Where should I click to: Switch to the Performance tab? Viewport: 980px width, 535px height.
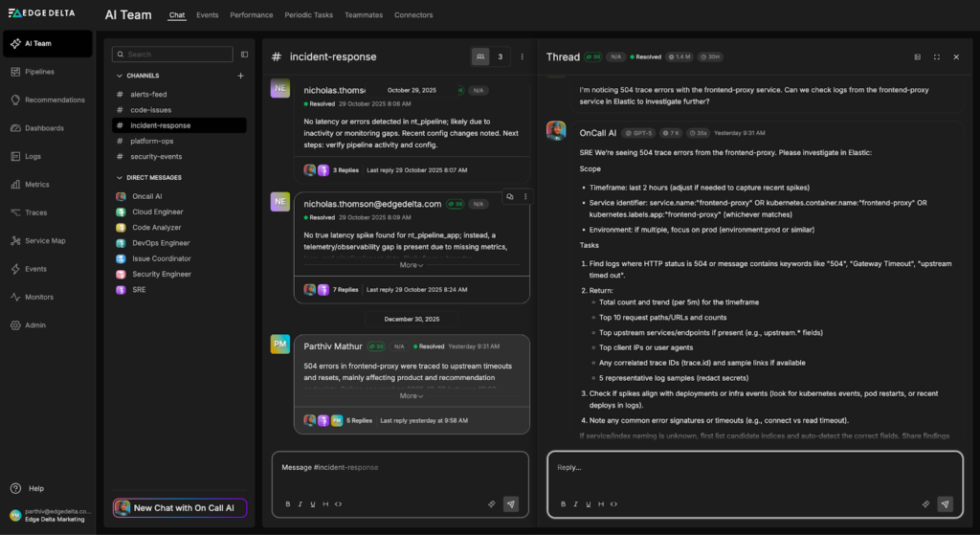click(x=251, y=15)
